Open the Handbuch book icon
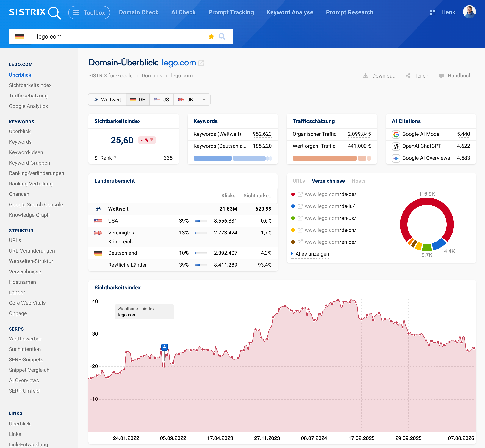The width and height of the screenshot is (485, 448). pyautogui.click(x=441, y=76)
